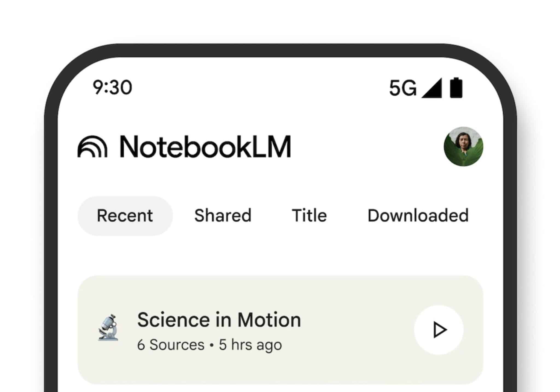Tap the empty center of status bar

[260, 88]
